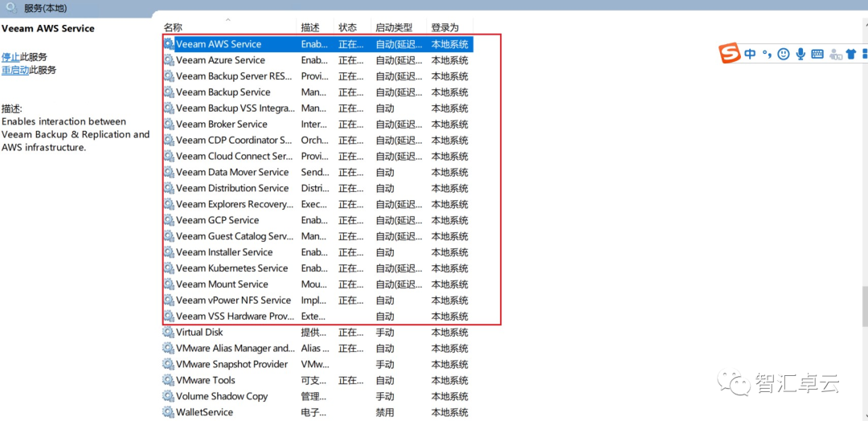
Task: Click 电子... description of WalletService
Action: (313, 413)
